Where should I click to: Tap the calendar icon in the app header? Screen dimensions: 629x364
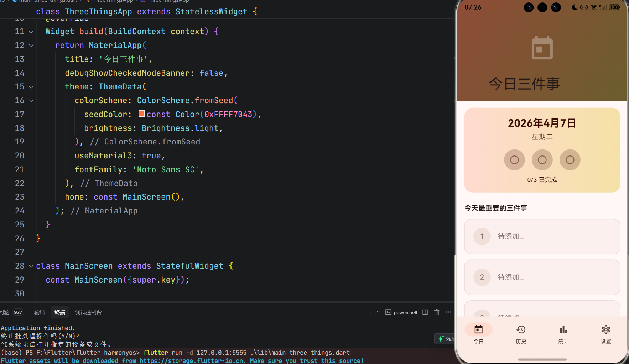click(x=542, y=48)
